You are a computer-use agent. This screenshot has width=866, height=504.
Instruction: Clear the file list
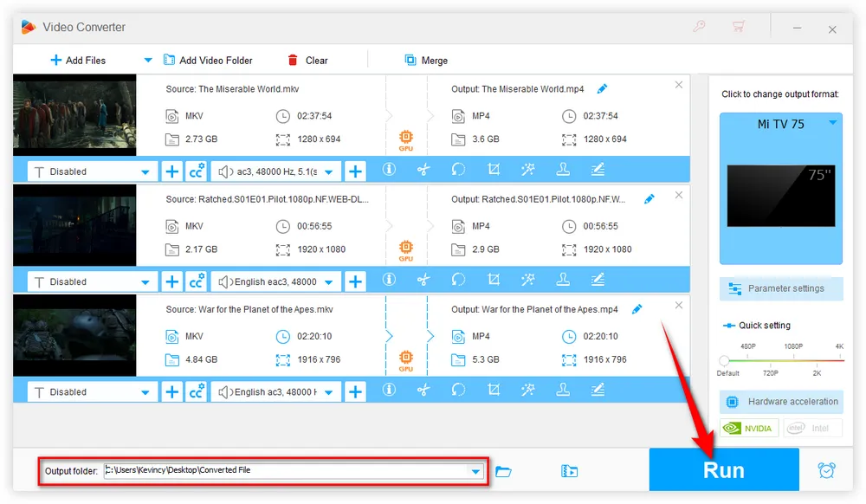pos(307,60)
